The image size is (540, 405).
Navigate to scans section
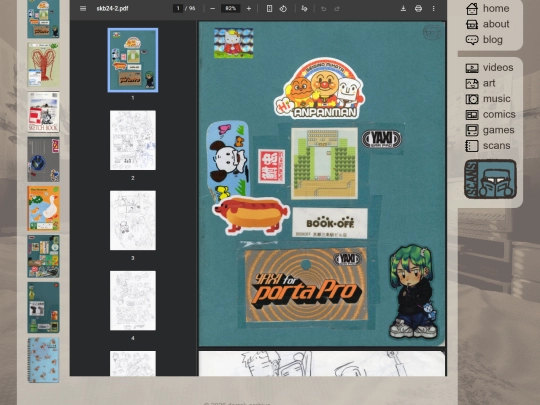point(497,146)
